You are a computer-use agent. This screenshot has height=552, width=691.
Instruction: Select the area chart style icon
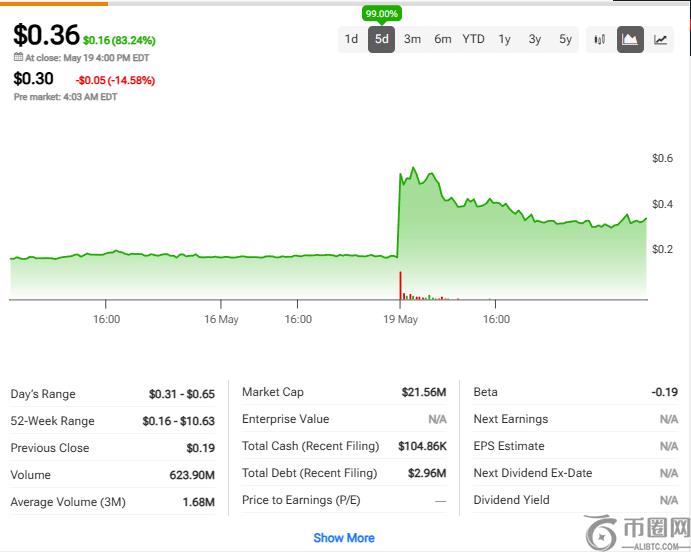pyautogui.click(x=630, y=40)
